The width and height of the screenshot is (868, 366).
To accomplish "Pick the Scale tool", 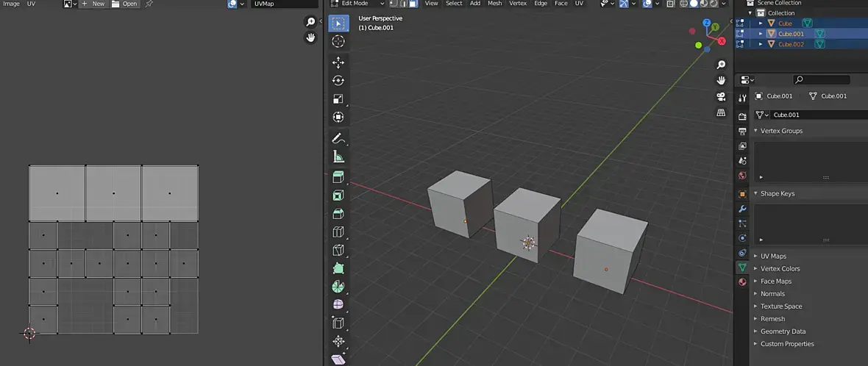I will pos(338,99).
